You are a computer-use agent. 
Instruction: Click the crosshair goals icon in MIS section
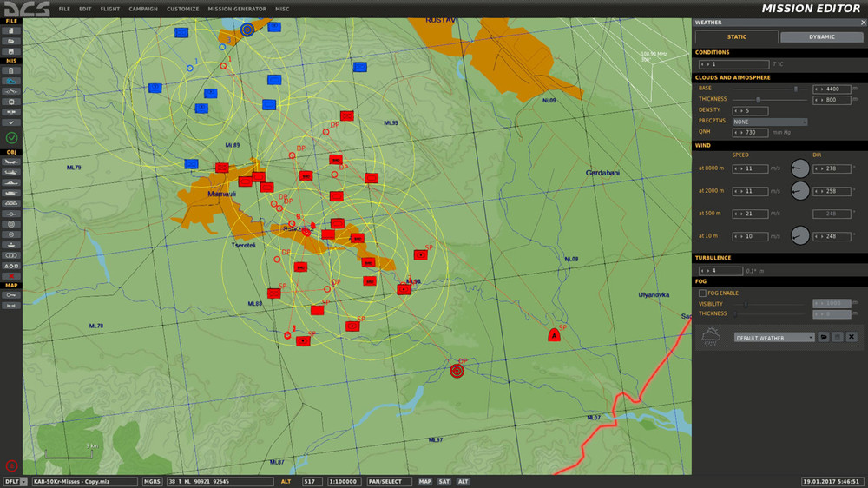point(11,102)
